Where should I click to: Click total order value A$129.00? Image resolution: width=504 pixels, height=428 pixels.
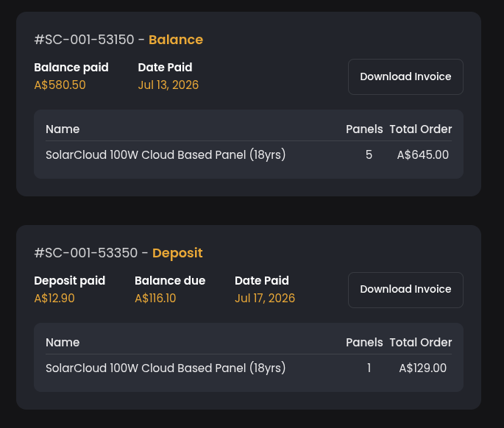coord(422,368)
